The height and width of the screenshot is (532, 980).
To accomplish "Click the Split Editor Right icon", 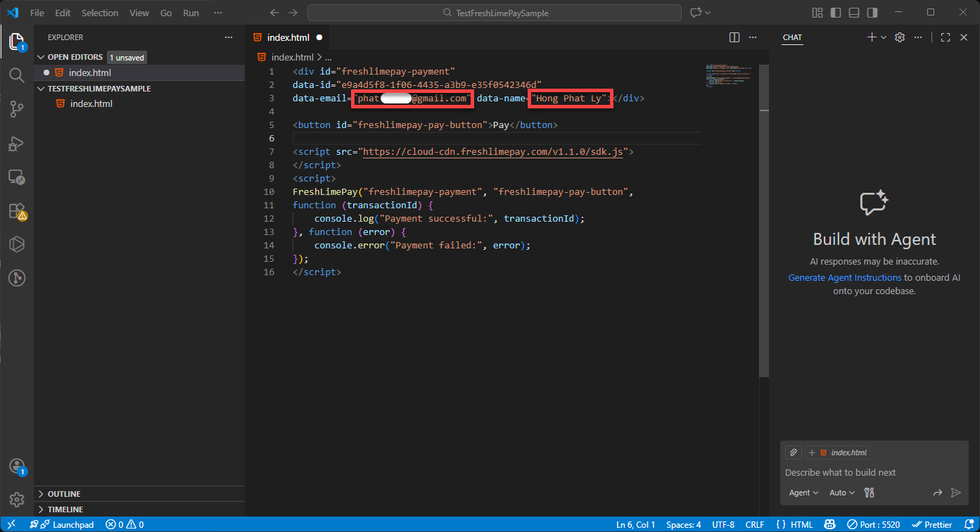I will point(734,37).
